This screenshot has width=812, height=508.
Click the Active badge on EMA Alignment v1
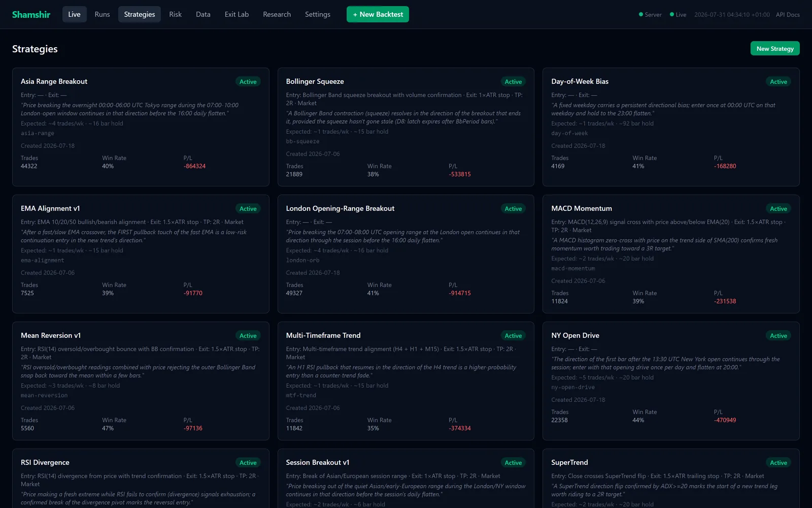coord(248,208)
